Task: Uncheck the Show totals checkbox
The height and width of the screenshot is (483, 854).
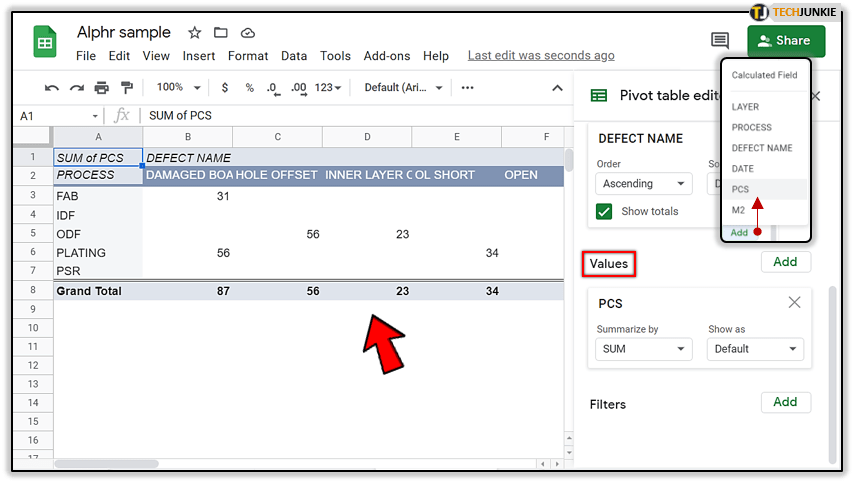Action: tap(604, 211)
